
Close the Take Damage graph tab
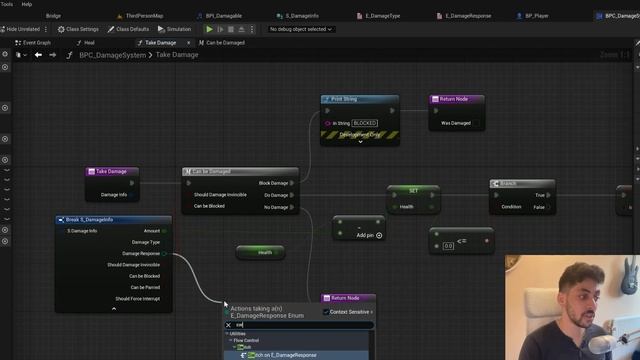tap(189, 42)
